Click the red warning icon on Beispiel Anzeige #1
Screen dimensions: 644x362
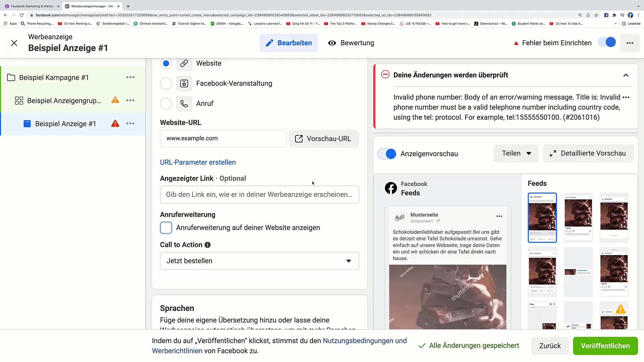click(x=115, y=123)
